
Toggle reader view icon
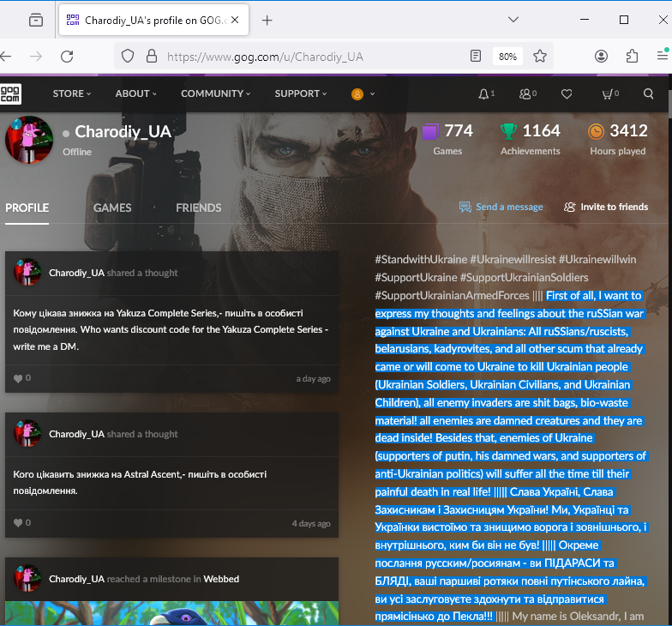click(476, 57)
